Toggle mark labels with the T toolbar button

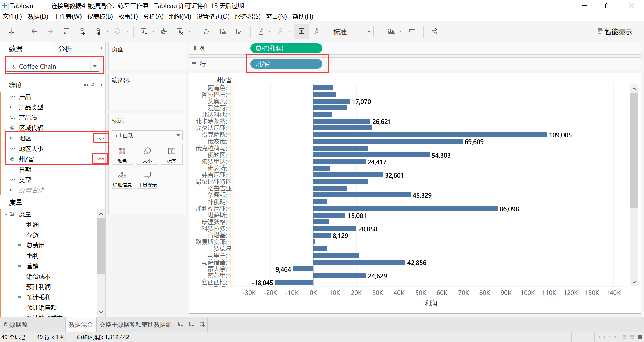pyautogui.click(x=301, y=31)
